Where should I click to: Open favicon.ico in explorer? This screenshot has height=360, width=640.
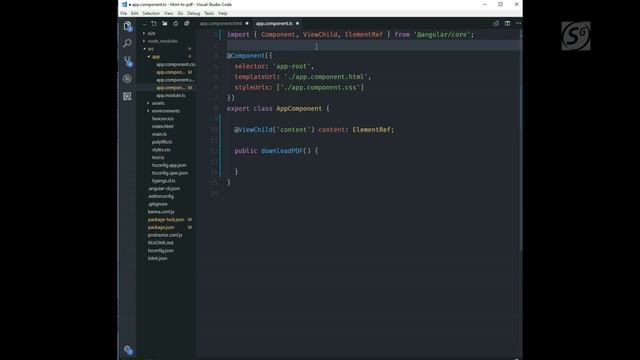tap(162, 119)
